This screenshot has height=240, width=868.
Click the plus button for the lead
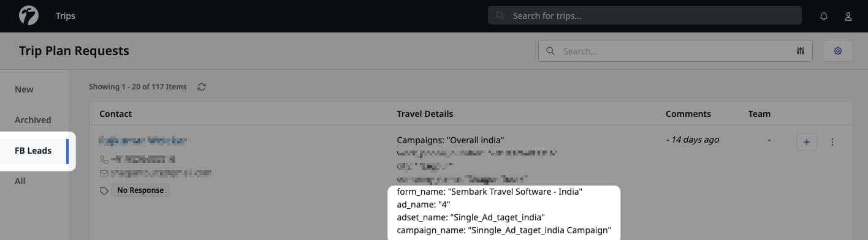(x=806, y=142)
